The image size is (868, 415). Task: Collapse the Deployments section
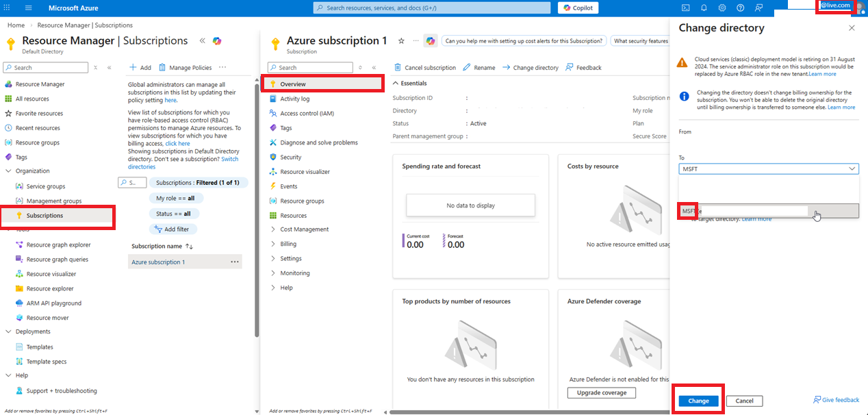pos(8,331)
